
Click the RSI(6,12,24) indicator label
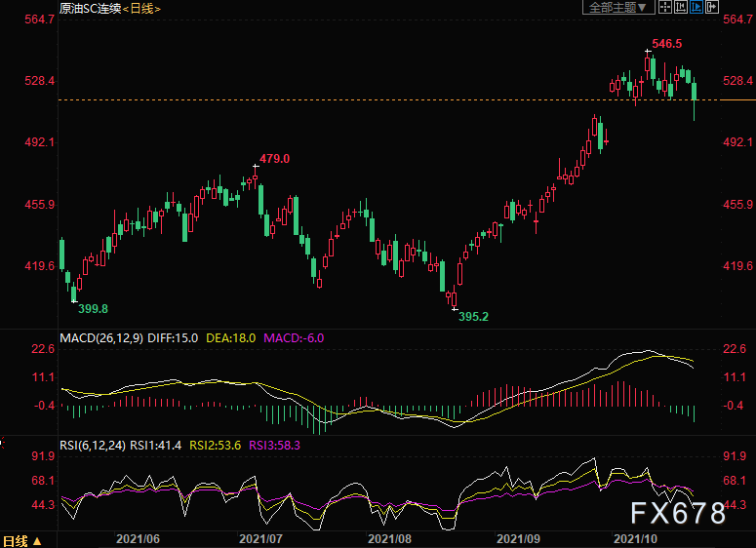tap(93, 445)
